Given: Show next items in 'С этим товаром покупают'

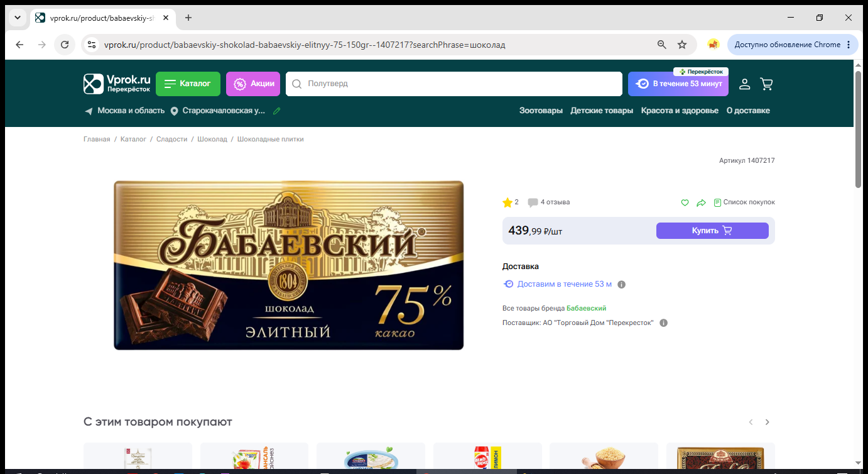Looking at the screenshot, I should point(767,422).
